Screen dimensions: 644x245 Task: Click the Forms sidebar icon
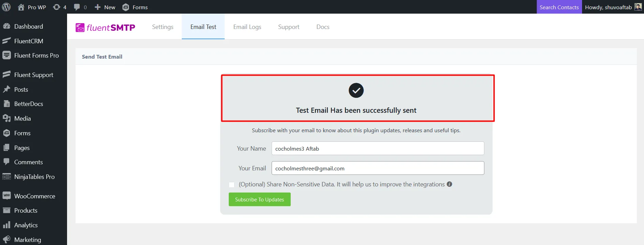pos(6,133)
